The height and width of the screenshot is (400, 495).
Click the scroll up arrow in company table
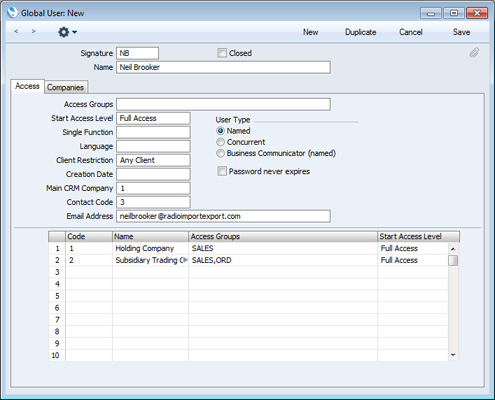pos(453,249)
